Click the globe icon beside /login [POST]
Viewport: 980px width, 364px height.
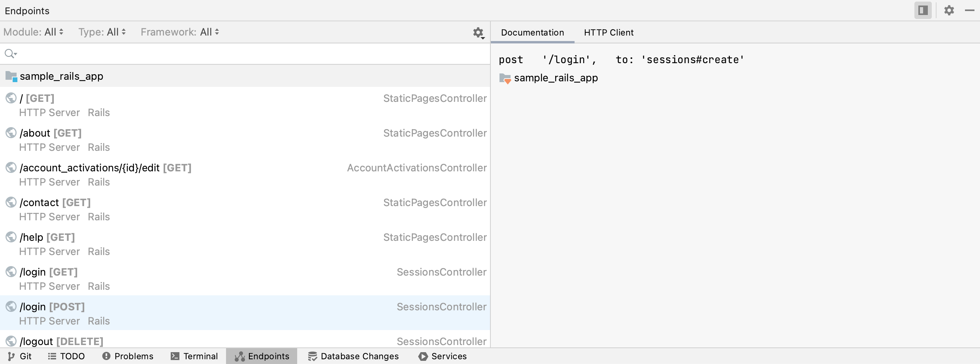click(x=11, y=306)
